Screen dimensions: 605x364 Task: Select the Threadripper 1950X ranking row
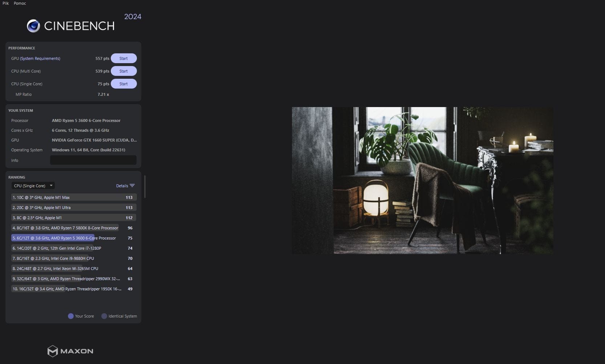[x=74, y=289]
